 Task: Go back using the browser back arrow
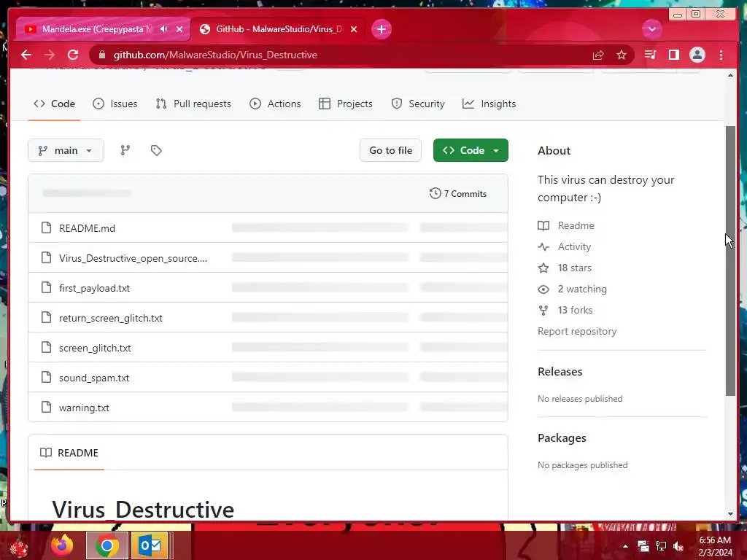[x=26, y=55]
